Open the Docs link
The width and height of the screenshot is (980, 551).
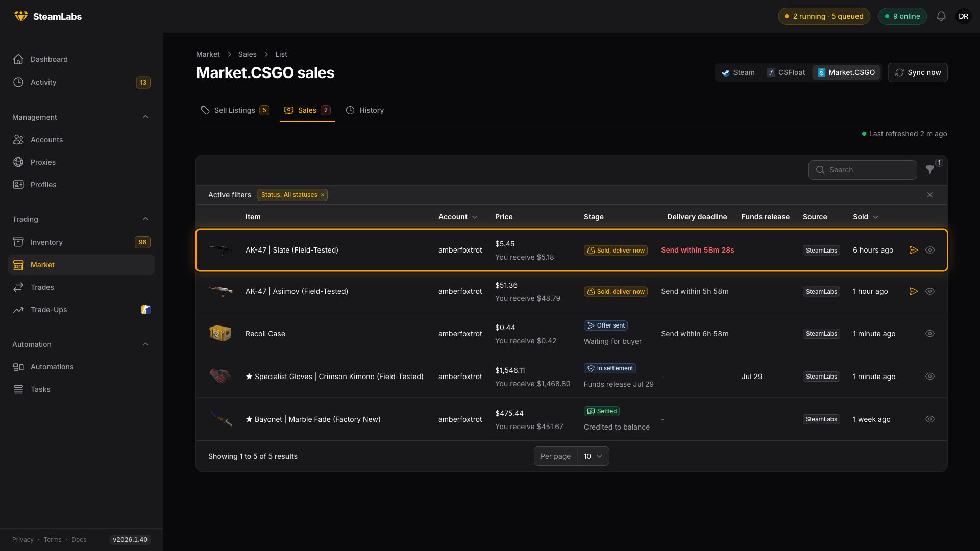(x=79, y=540)
